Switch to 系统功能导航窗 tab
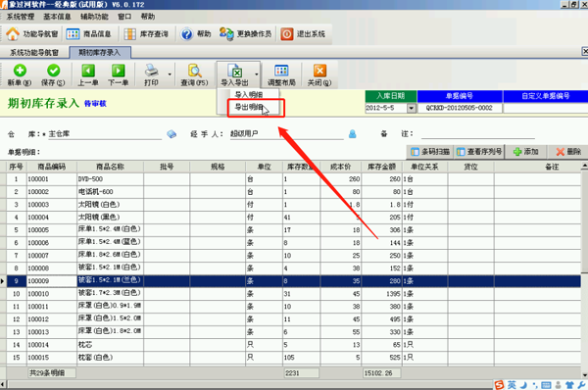The width and height of the screenshot is (588, 390). pyautogui.click(x=34, y=53)
